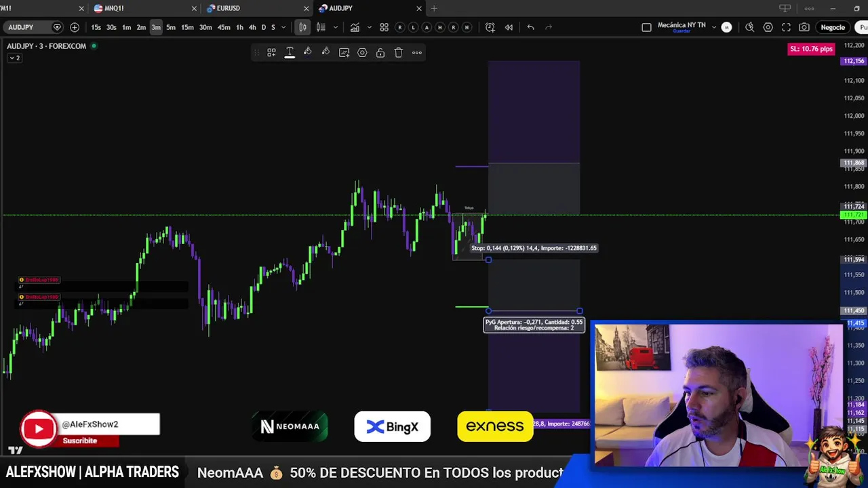Switch to the 1h timeframe
The image size is (868, 488).
pyautogui.click(x=239, y=27)
